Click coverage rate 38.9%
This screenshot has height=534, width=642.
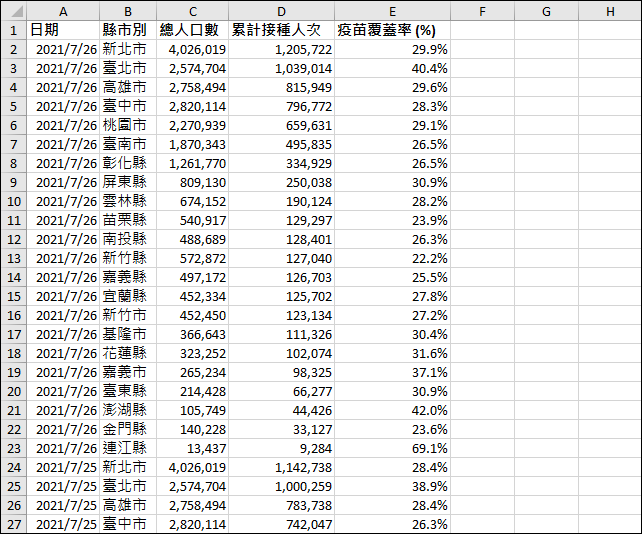(x=392, y=486)
